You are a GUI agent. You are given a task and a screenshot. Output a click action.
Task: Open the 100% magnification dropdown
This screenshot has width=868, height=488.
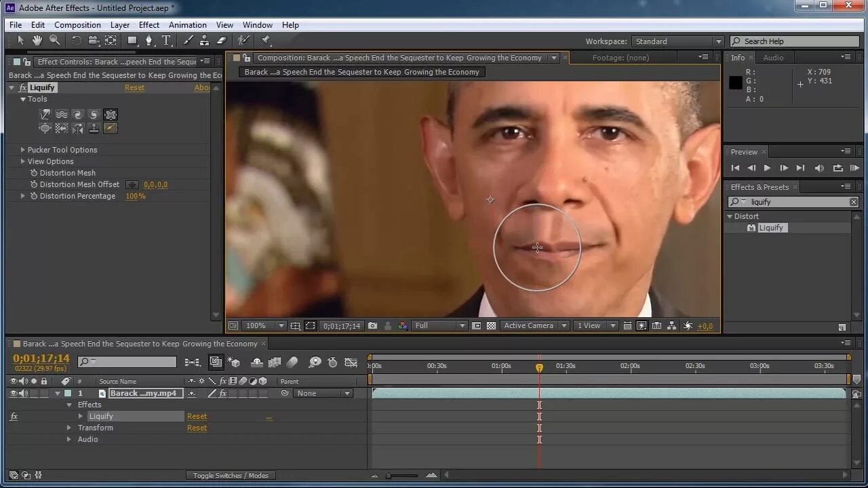pos(264,326)
